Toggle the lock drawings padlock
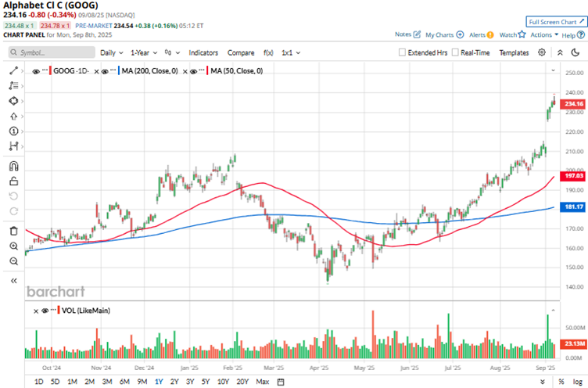This screenshot has width=588, height=388. 13,181
